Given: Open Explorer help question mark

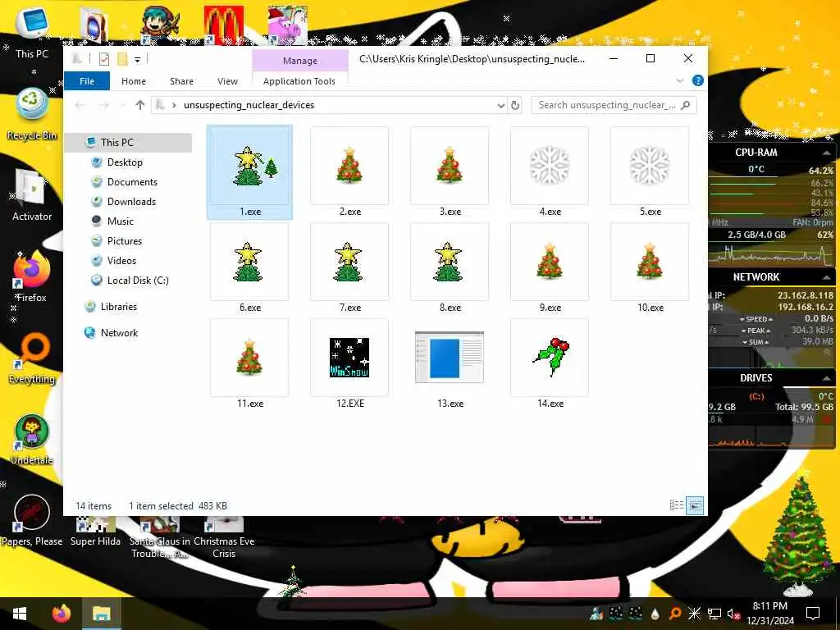Looking at the screenshot, I should coord(697,80).
